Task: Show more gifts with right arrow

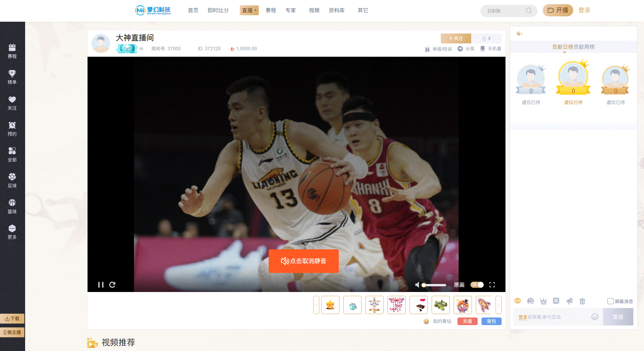Action: 498,305
